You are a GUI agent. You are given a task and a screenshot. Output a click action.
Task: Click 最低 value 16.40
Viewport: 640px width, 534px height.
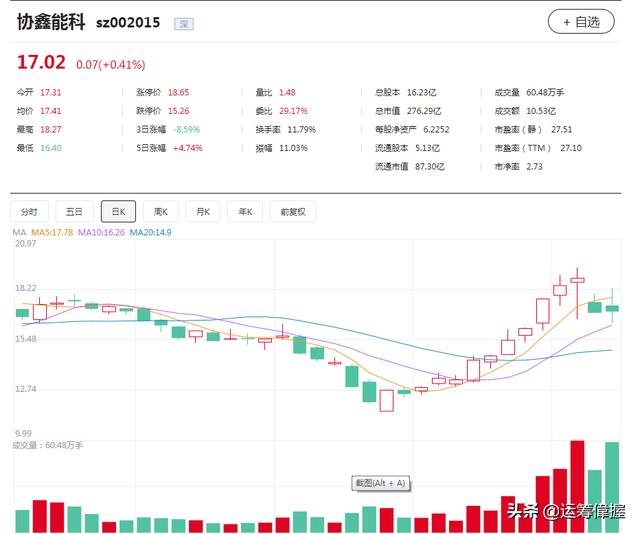pos(51,148)
